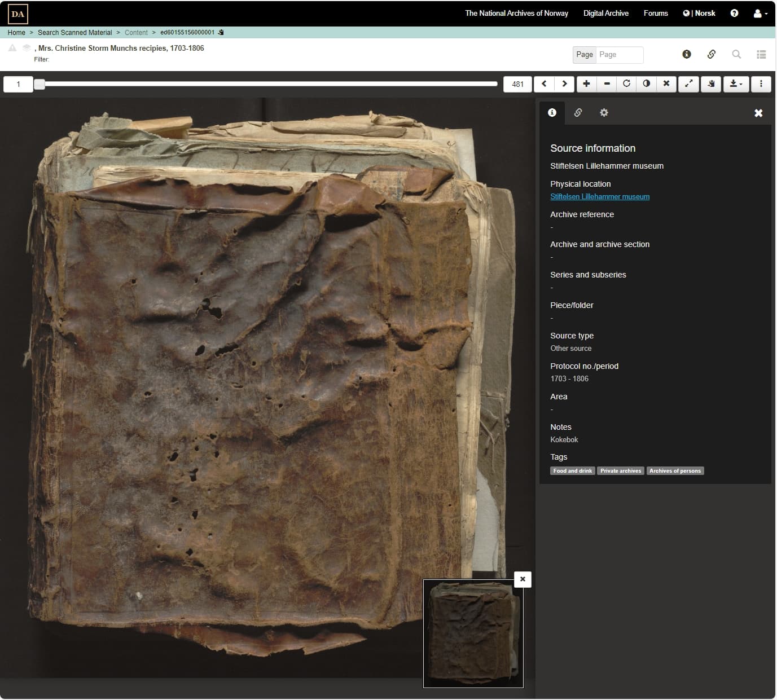The width and height of the screenshot is (777, 700).
Task: Open the link sharing icon near page title
Action: [712, 54]
